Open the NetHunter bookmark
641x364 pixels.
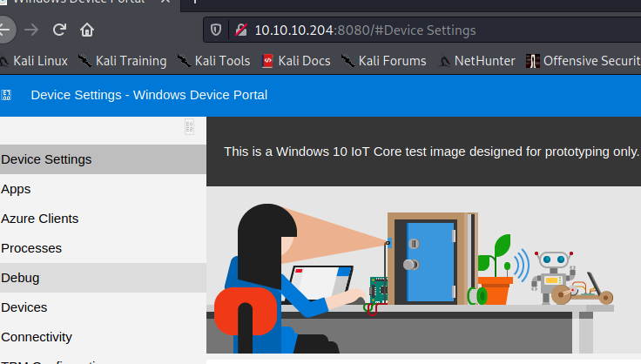(x=476, y=61)
